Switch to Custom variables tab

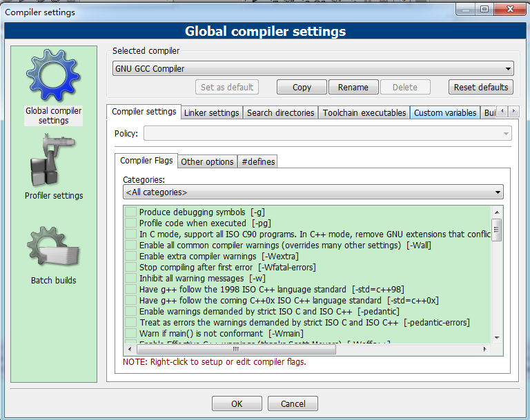pos(445,113)
